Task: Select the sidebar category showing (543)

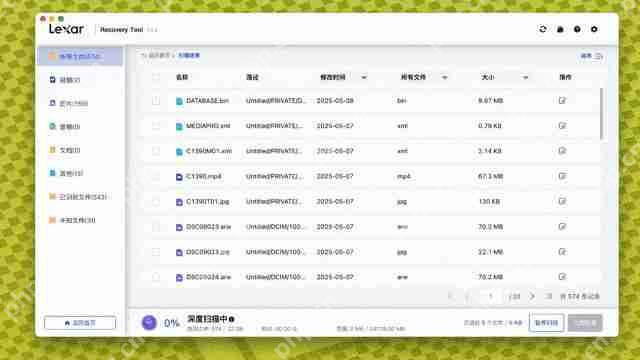Action: (x=80, y=197)
